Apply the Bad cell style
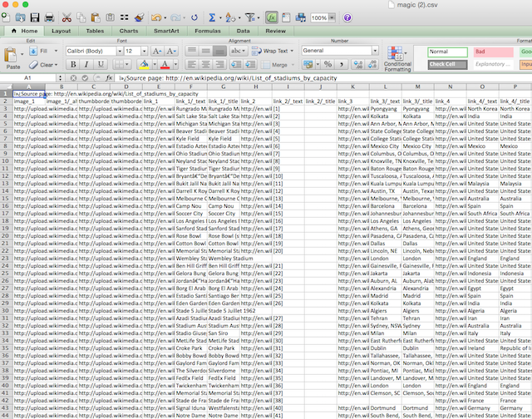This screenshot has width=532, height=419. coord(494,52)
